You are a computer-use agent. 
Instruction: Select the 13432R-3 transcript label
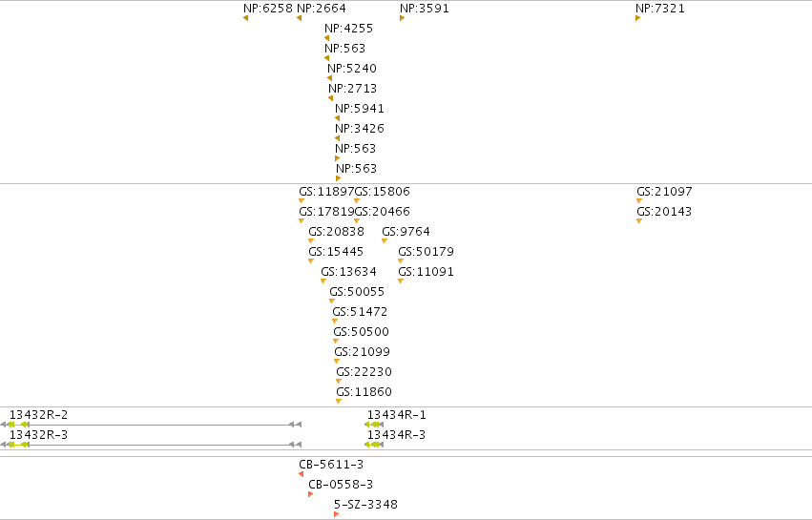tap(39, 435)
